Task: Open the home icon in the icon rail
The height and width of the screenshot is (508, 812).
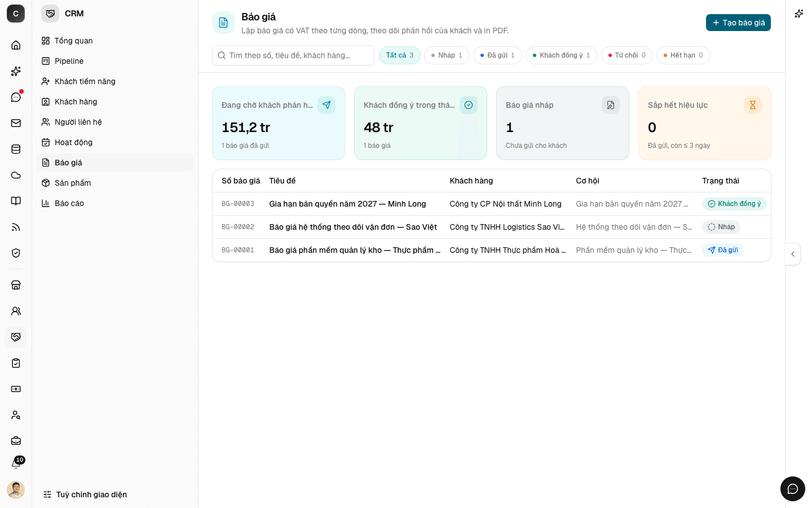Action: (16, 45)
